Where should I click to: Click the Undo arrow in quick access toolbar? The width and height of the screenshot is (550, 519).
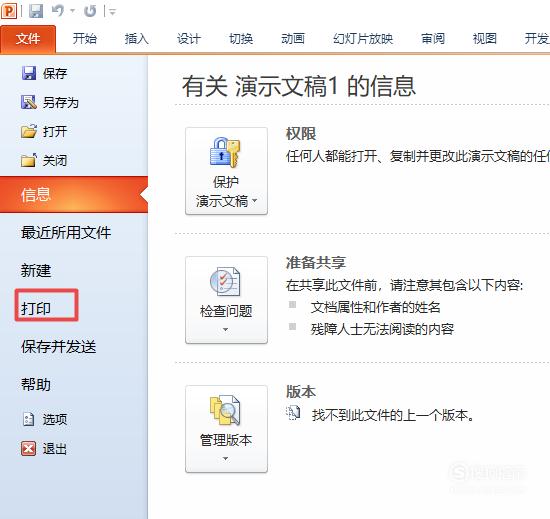tap(58, 11)
